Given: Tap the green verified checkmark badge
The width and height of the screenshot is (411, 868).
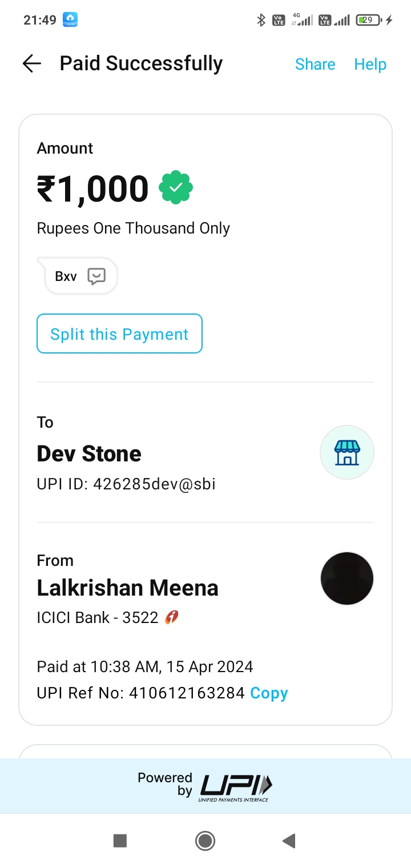Looking at the screenshot, I should coord(176,188).
